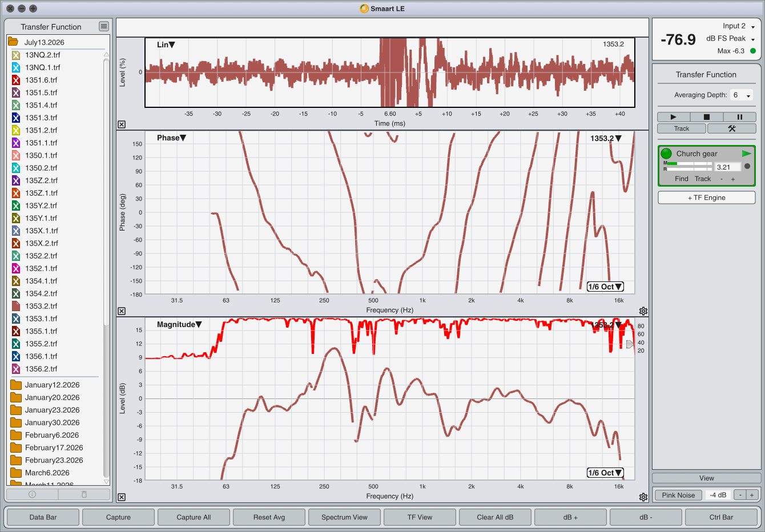Close the Magnitude pane with X box
This screenshot has width=765, height=532.
[122, 497]
